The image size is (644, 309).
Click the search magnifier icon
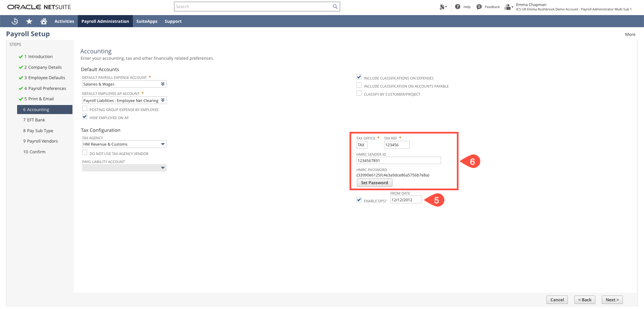click(335, 6)
